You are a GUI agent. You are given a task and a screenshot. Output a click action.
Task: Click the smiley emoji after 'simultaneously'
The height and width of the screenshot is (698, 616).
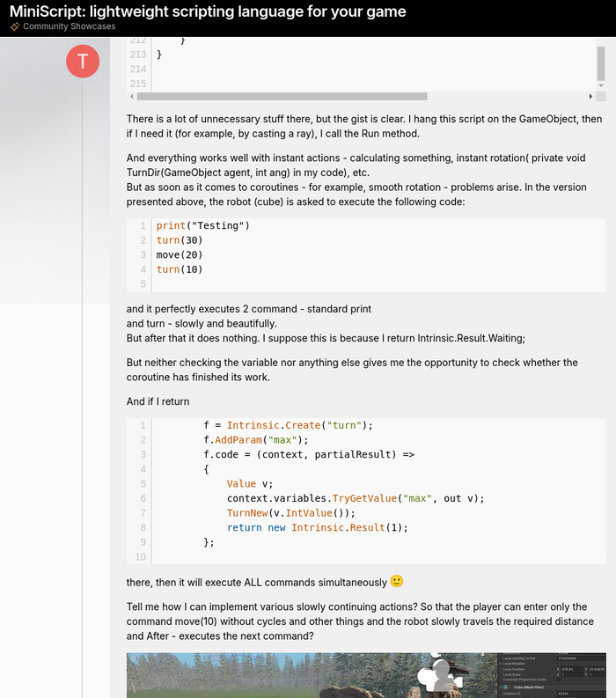(397, 582)
